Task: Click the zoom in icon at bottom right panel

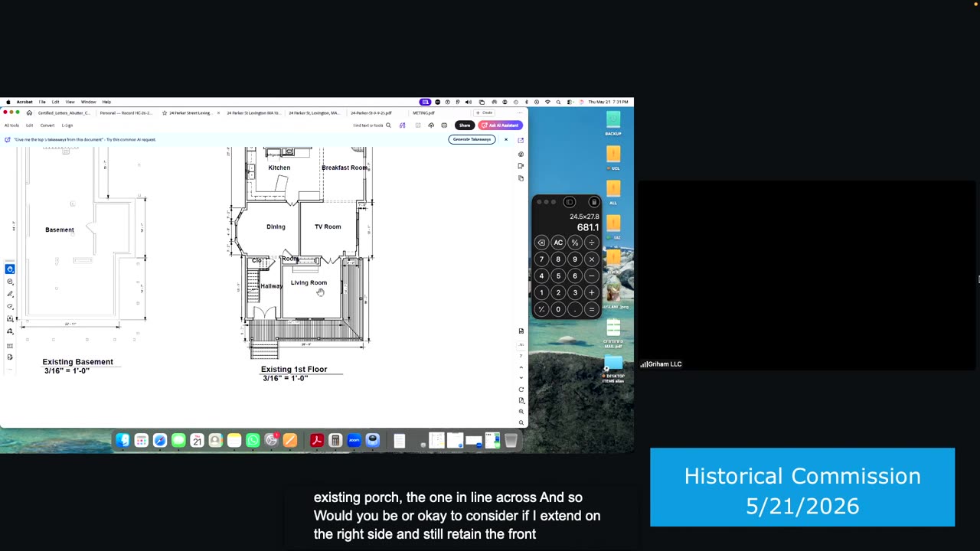Action: click(521, 412)
